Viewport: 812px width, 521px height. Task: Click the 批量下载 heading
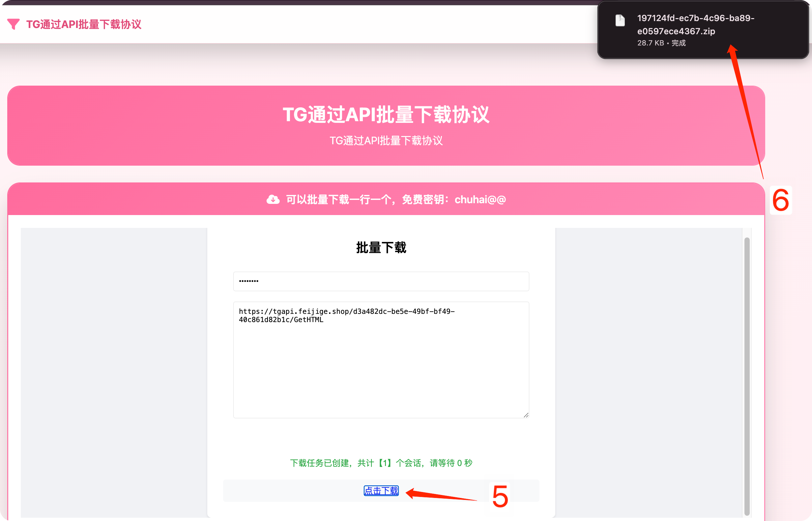pos(381,248)
